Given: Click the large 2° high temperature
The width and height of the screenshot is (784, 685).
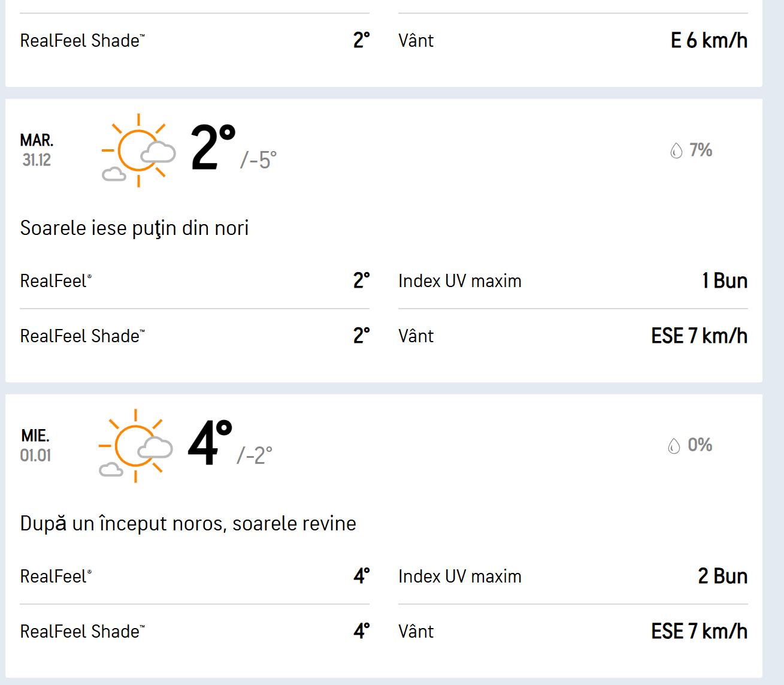Looking at the screenshot, I should click(x=213, y=147).
